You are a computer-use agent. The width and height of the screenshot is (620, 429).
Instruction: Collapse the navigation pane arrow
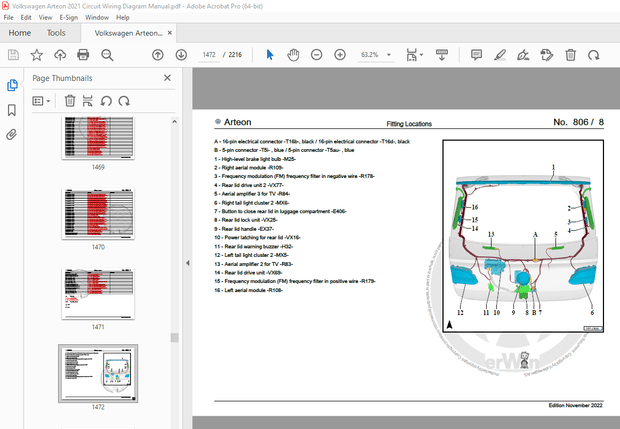(x=187, y=263)
